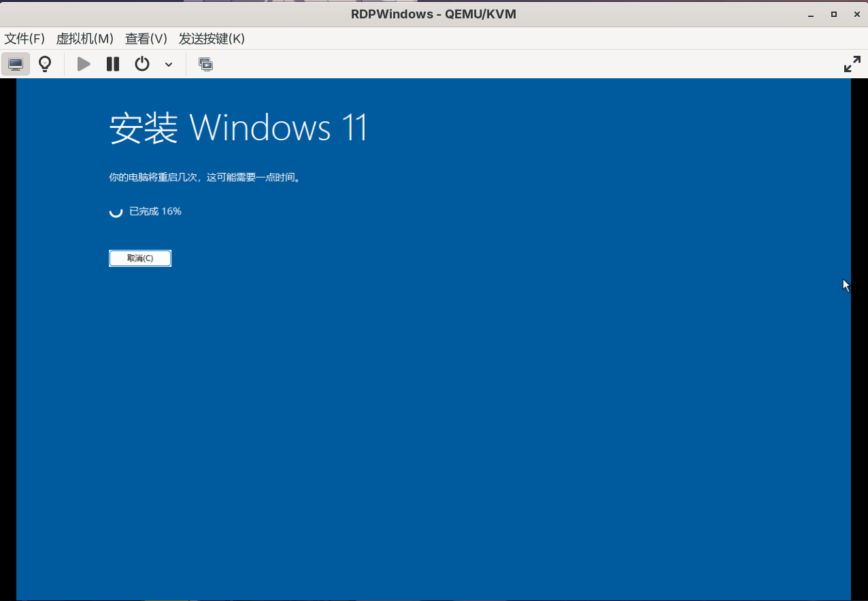Click the 取消(C) button in the installer

pos(140,259)
